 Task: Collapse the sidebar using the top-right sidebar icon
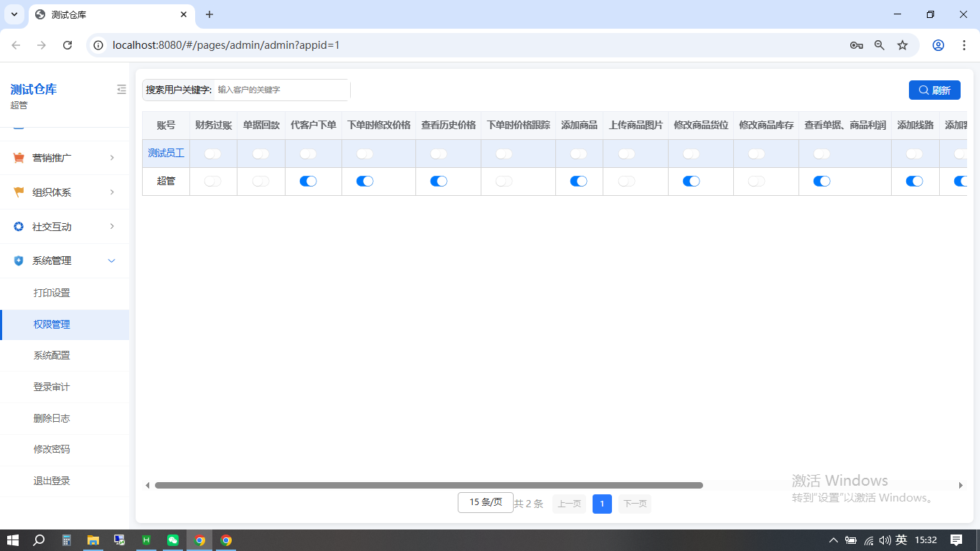pyautogui.click(x=121, y=89)
